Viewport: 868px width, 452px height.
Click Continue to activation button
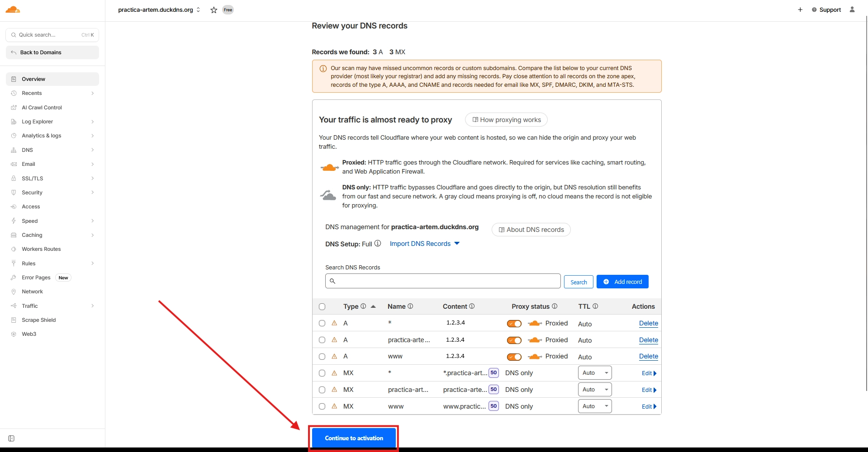coord(354,438)
